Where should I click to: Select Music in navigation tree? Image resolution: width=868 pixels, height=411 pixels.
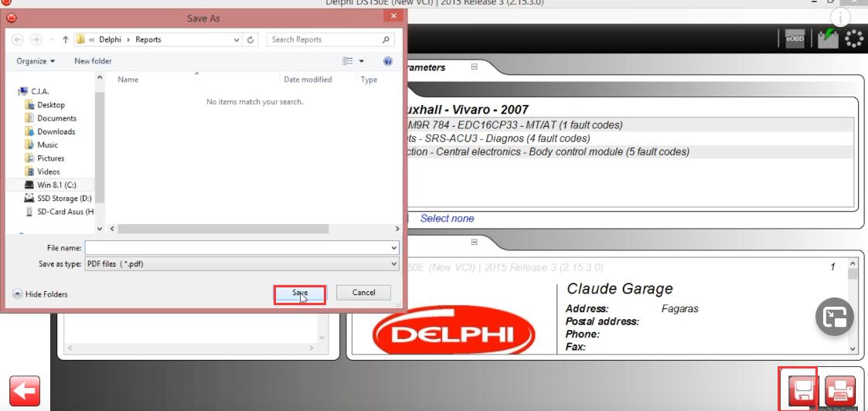42,144
